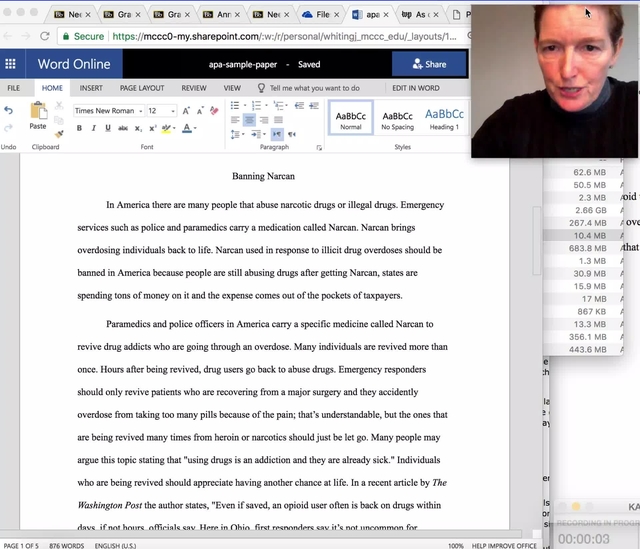The width and height of the screenshot is (640, 549).
Task: Expand the line spacing arrow
Action: point(243,134)
